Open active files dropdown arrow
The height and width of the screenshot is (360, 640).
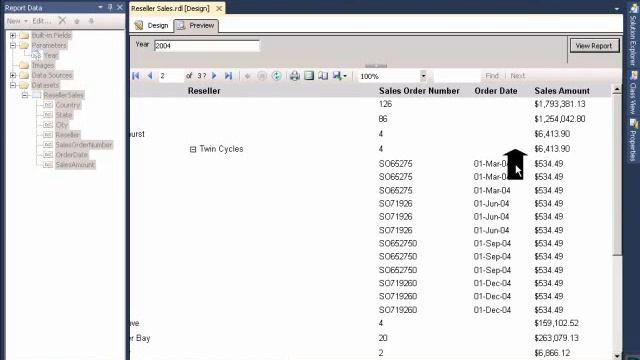(x=617, y=9)
